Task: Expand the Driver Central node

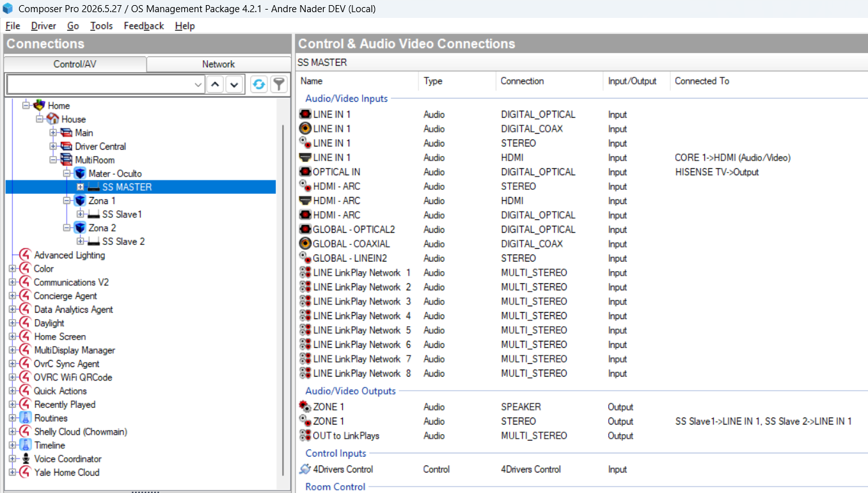Action: point(54,146)
